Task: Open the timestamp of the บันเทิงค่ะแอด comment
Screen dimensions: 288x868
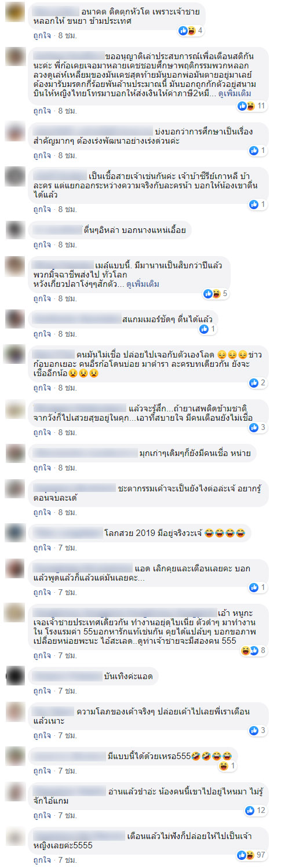Action: [67, 691]
